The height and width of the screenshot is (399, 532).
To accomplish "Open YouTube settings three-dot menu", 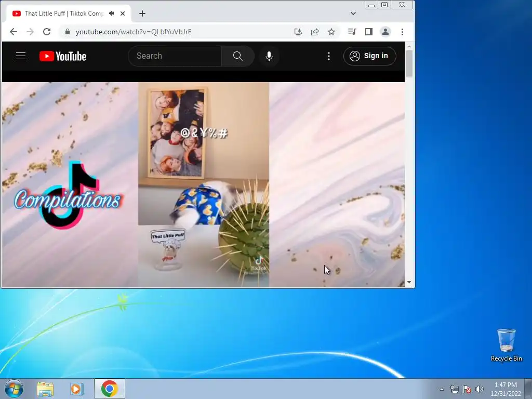I will [x=328, y=56].
